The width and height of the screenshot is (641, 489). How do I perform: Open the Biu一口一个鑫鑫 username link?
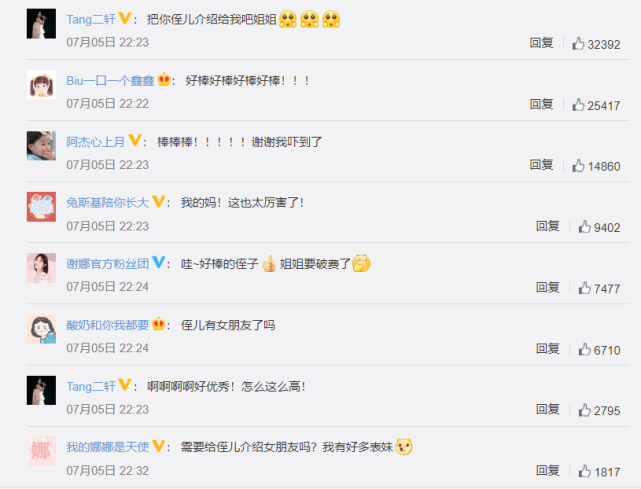(x=110, y=81)
